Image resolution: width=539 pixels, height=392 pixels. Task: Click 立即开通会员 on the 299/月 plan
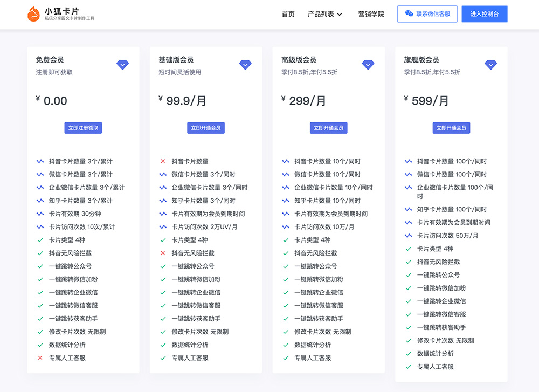pyautogui.click(x=329, y=128)
